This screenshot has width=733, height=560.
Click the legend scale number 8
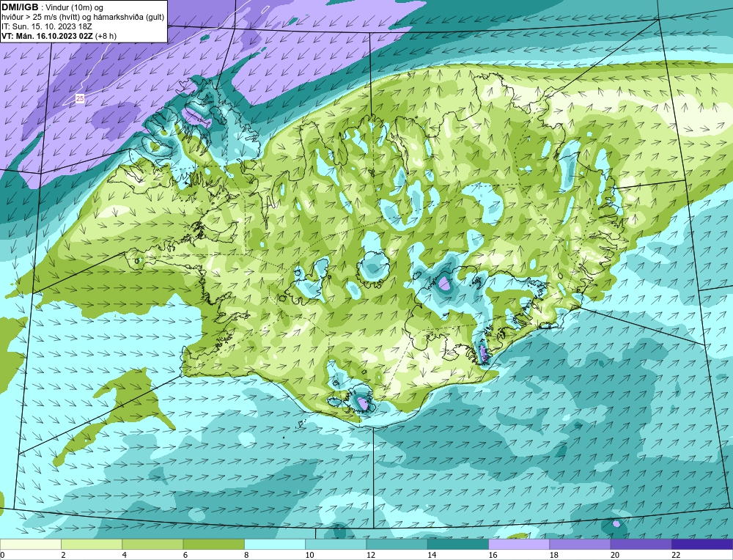(246, 555)
